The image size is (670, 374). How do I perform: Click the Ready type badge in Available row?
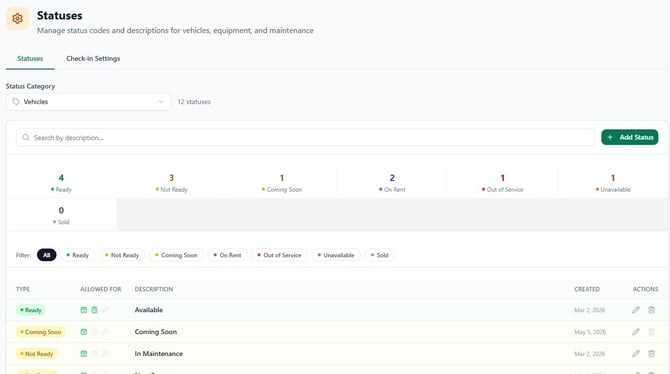pyautogui.click(x=31, y=310)
